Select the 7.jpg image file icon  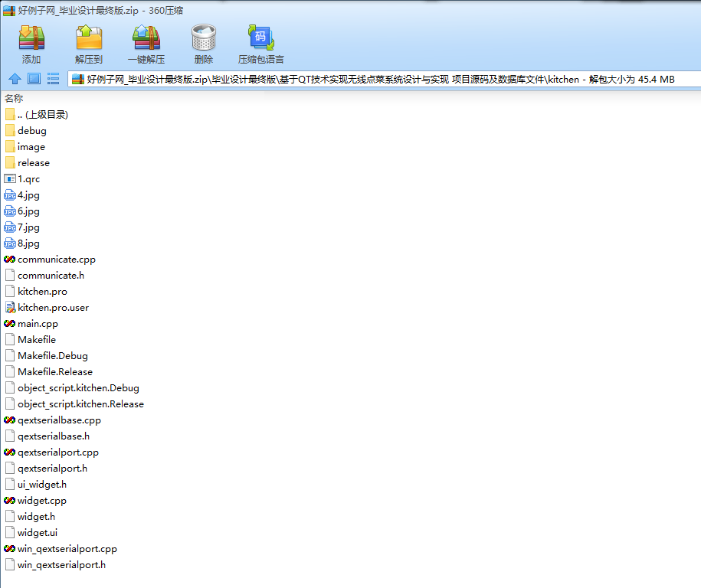10,227
